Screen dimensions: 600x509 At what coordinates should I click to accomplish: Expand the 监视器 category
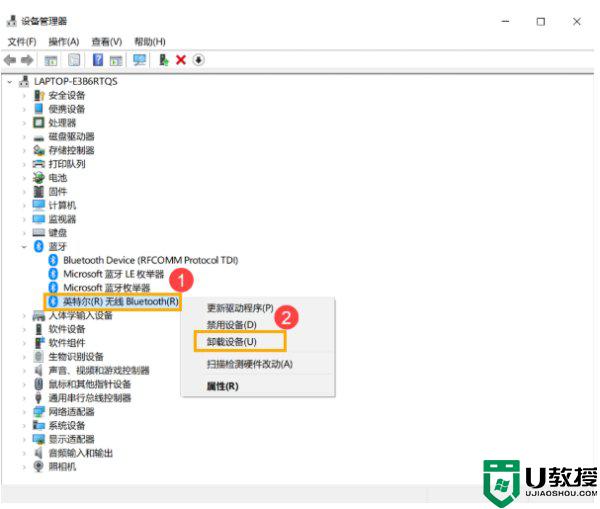pyautogui.click(x=24, y=219)
